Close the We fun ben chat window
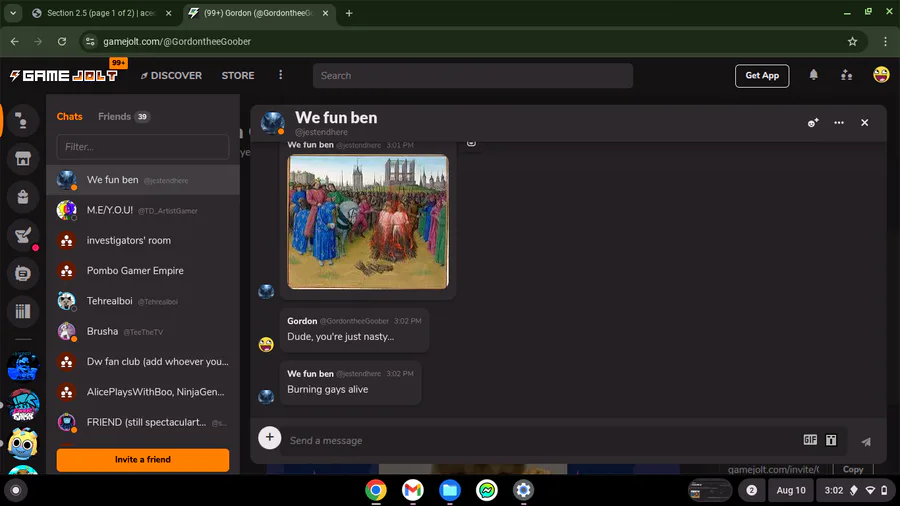The image size is (900, 506). pyautogui.click(x=864, y=123)
